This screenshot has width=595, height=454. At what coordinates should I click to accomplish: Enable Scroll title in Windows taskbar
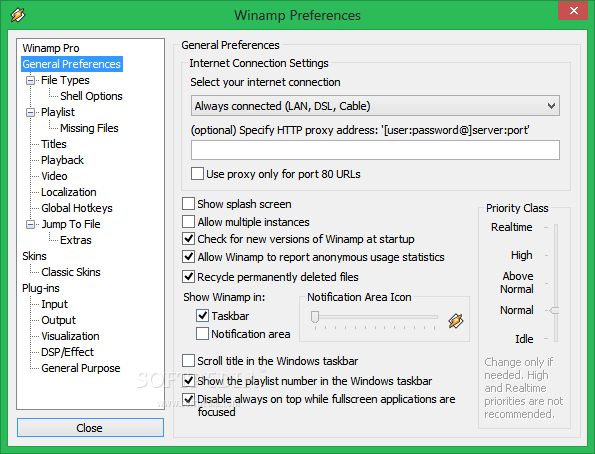click(189, 361)
